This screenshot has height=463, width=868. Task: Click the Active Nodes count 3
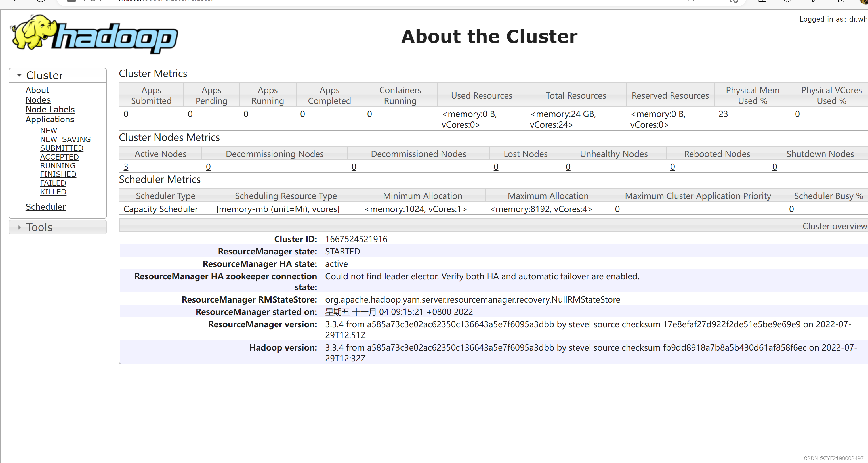click(x=126, y=167)
